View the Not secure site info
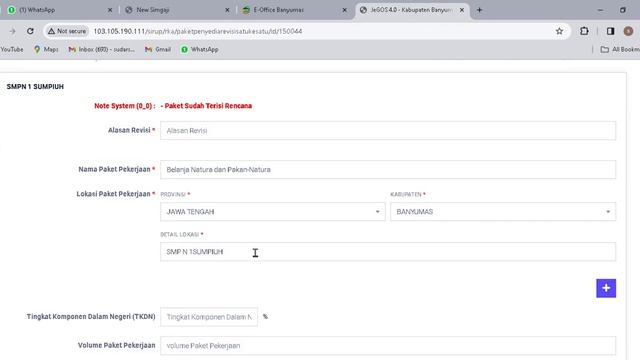The width and height of the screenshot is (640, 360). click(x=67, y=31)
